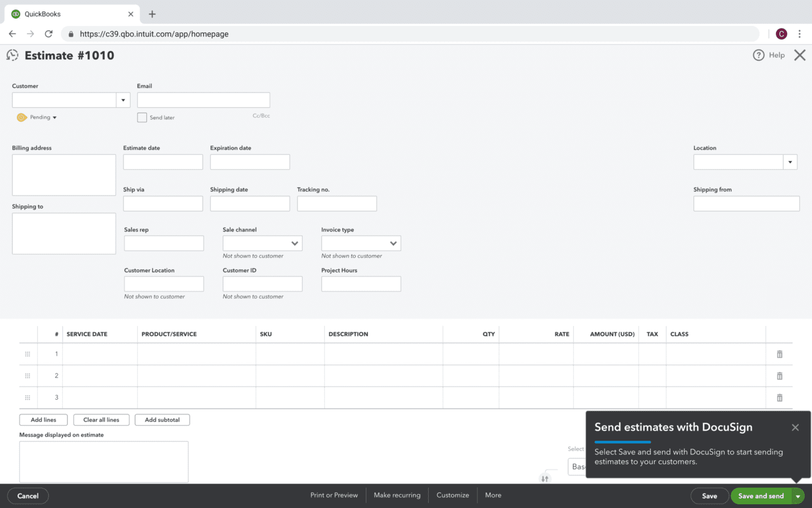The image size is (812, 508).
Task: Click the Add subtotal button
Action: (162, 420)
